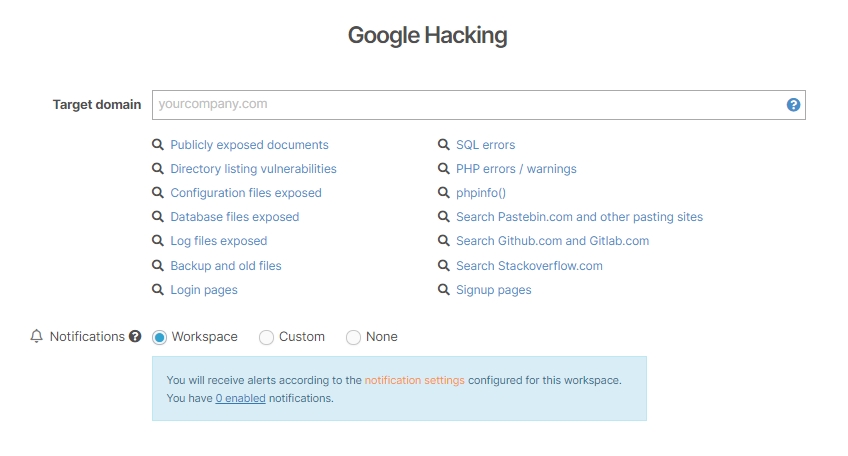
Task: Open Directory listing vulnerabilities search
Action: click(253, 169)
